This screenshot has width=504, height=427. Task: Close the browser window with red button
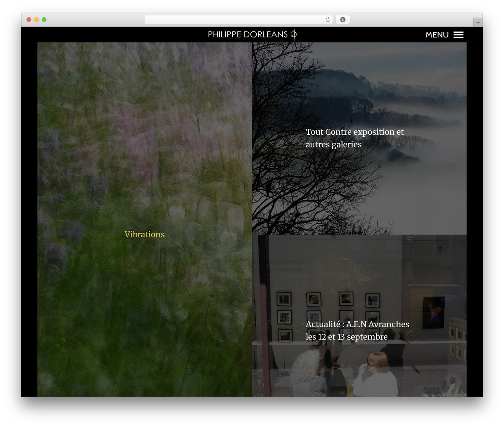[x=29, y=20]
